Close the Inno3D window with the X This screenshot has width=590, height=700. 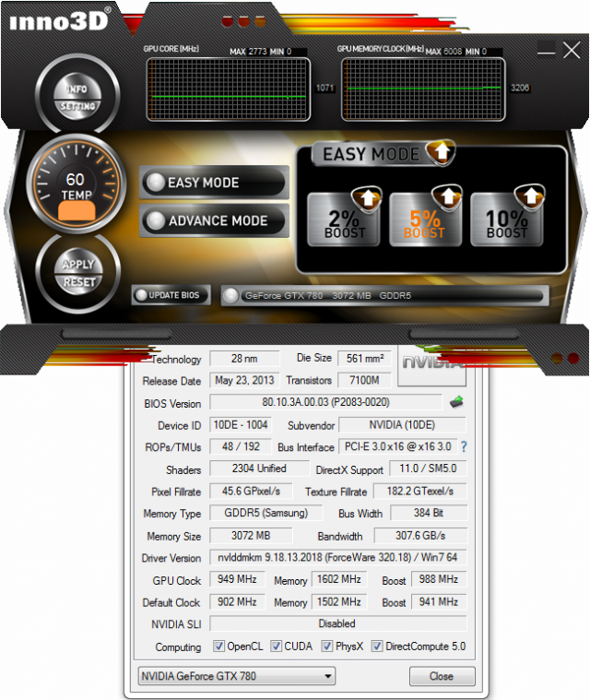coord(572,51)
